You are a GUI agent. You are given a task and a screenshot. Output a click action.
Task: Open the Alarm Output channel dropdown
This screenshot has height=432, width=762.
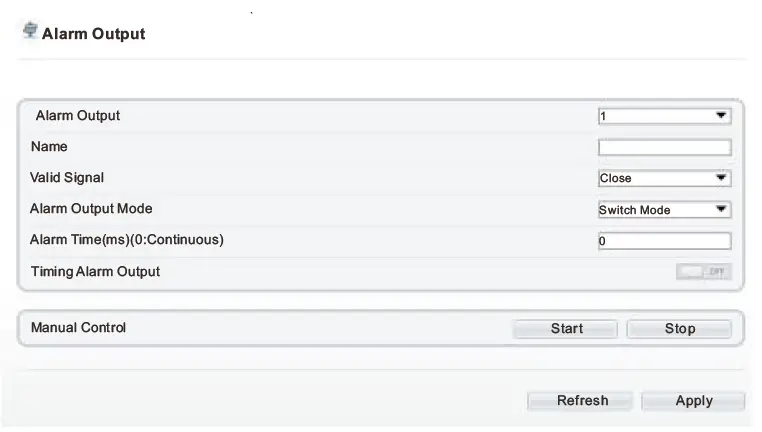point(664,116)
